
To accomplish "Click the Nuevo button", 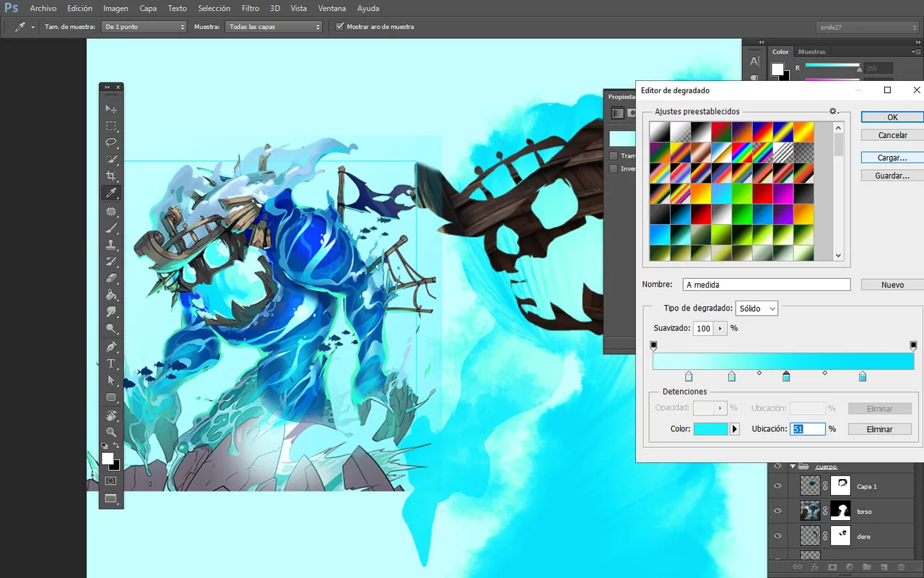I will coord(892,285).
